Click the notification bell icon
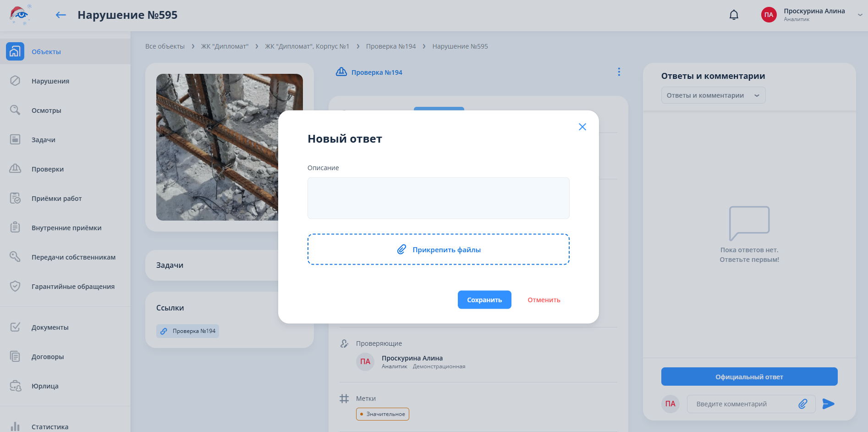This screenshot has height=432, width=868. 734,15
